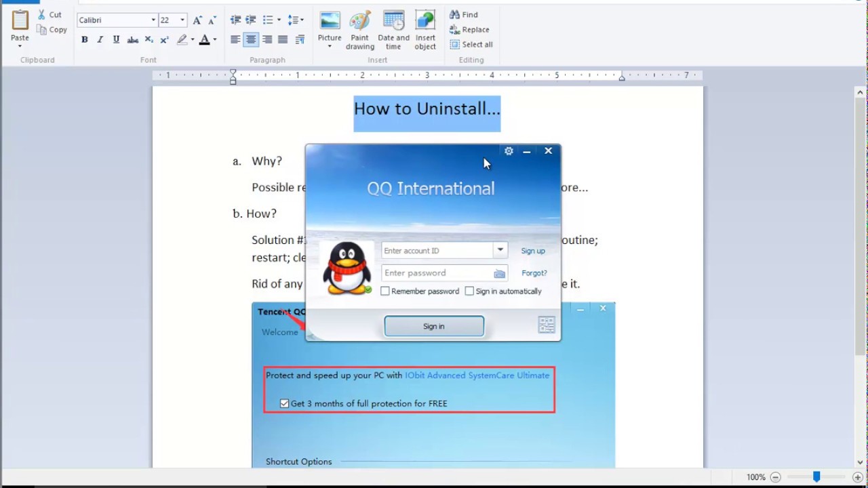
Task: Open Replace in Editing group
Action: click(x=469, y=29)
